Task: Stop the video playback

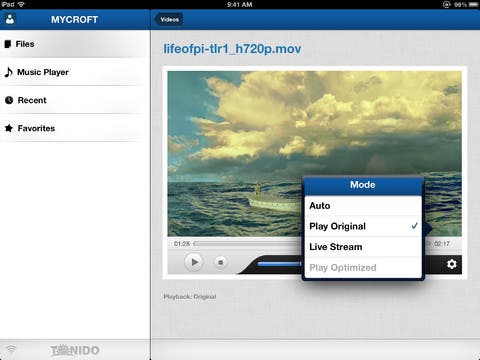Action: pos(220,262)
